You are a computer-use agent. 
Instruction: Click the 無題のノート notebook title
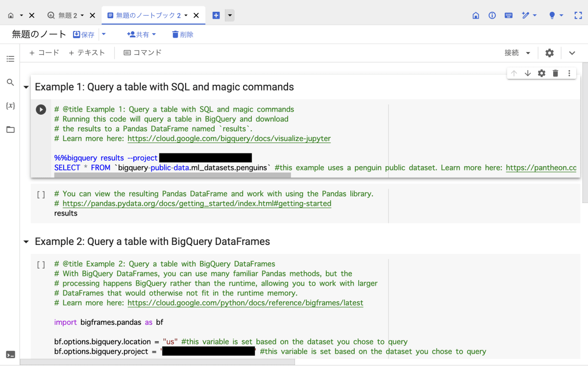39,34
